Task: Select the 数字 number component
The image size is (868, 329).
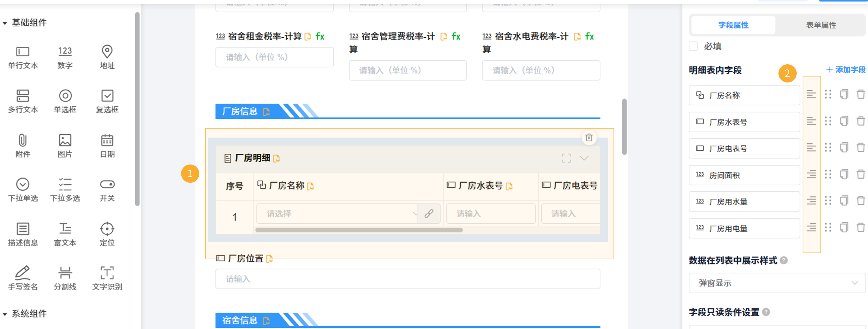Action: 65,57
